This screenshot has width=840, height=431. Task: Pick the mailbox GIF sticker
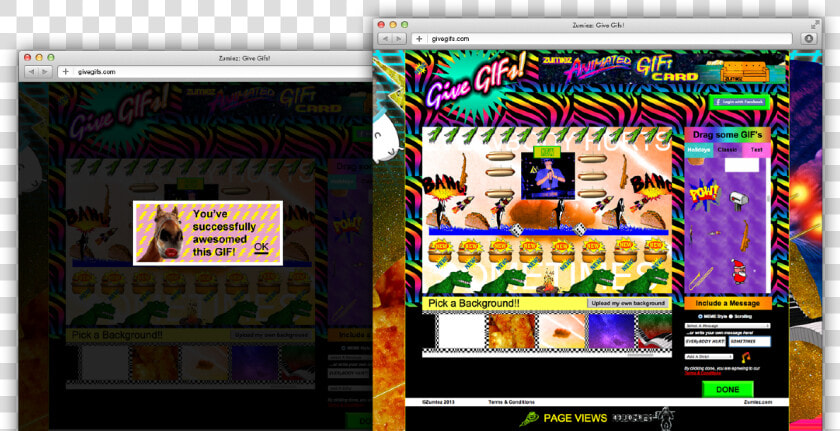click(x=739, y=201)
